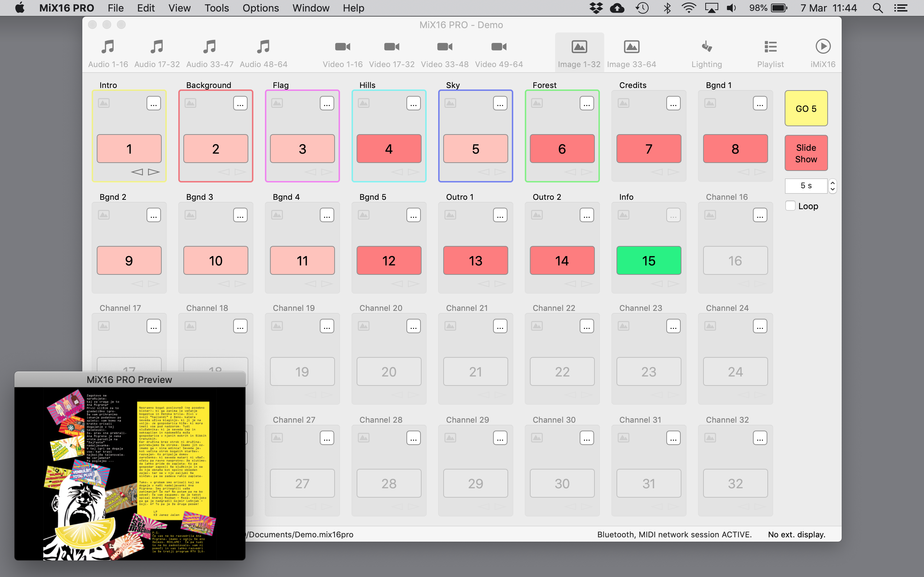
Task: Click the image thumbnail icon of the Sky channel
Action: click(450, 103)
